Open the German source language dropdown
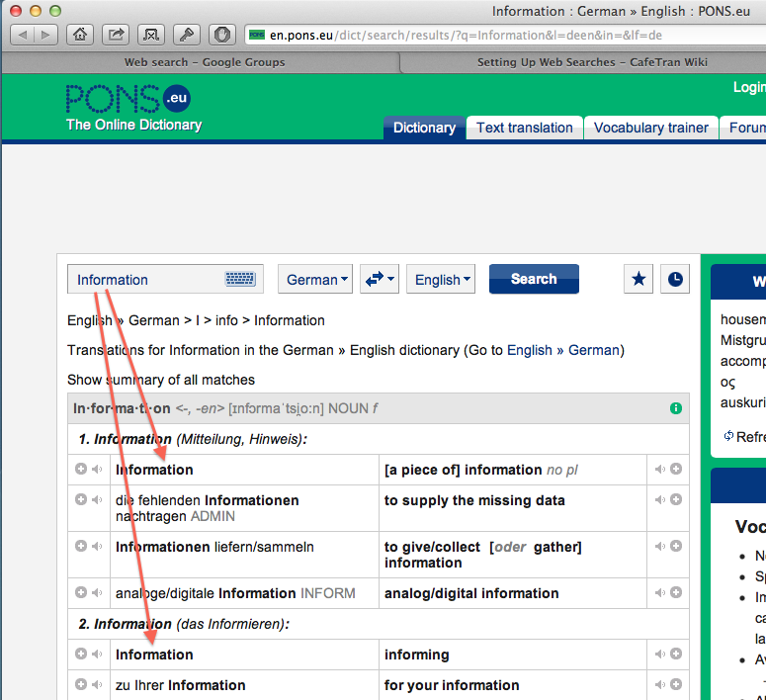Viewport: 766px width, 700px height. (315, 280)
